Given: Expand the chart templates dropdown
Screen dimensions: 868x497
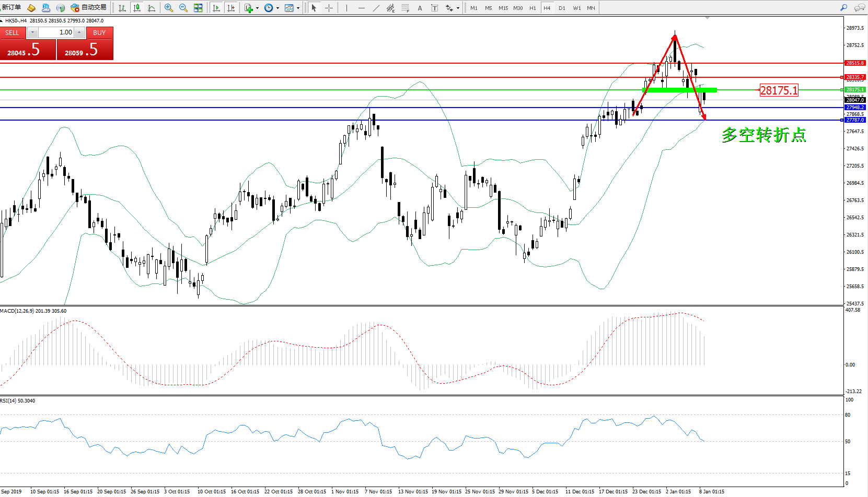Looking at the screenshot, I should click(x=298, y=8).
